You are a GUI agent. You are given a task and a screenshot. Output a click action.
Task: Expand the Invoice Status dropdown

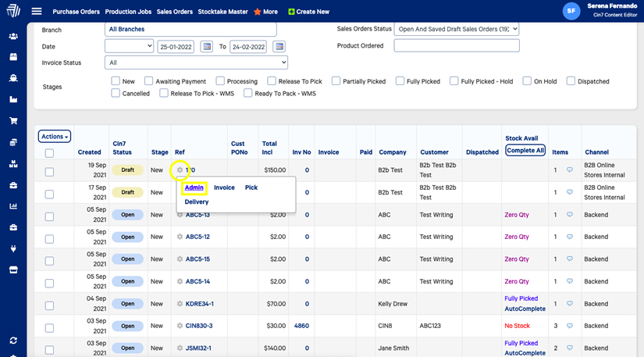[196, 62]
